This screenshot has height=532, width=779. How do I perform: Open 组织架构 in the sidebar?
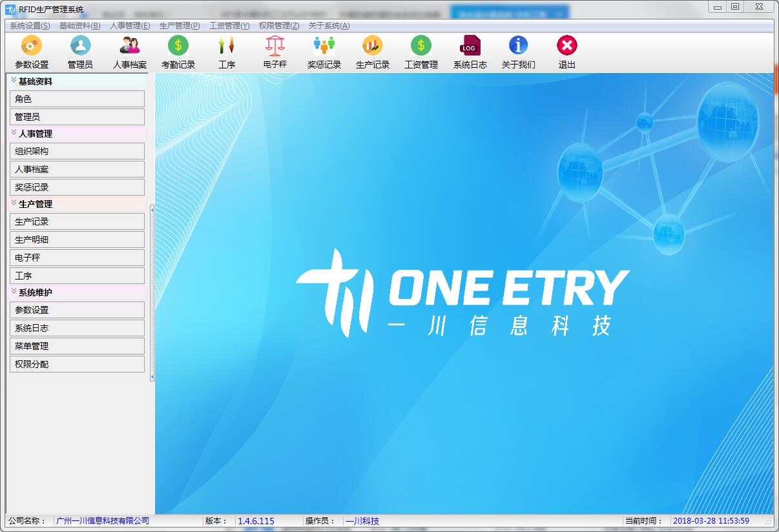[x=77, y=151]
